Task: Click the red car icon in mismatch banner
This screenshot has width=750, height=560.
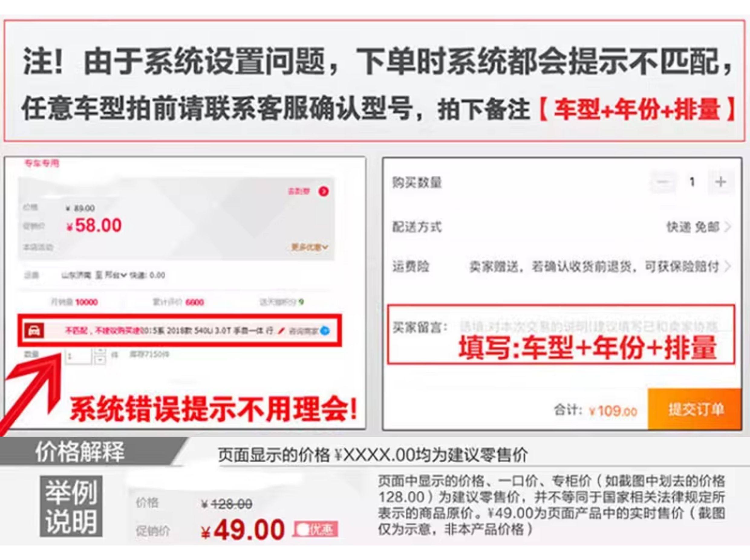Action: (x=34, y=331)
